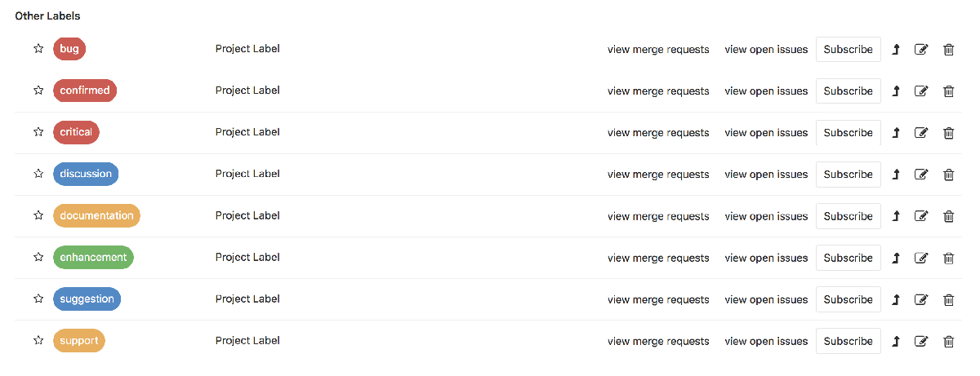
Task: View merge requests for confirmed label
Action: pos(658,91)
